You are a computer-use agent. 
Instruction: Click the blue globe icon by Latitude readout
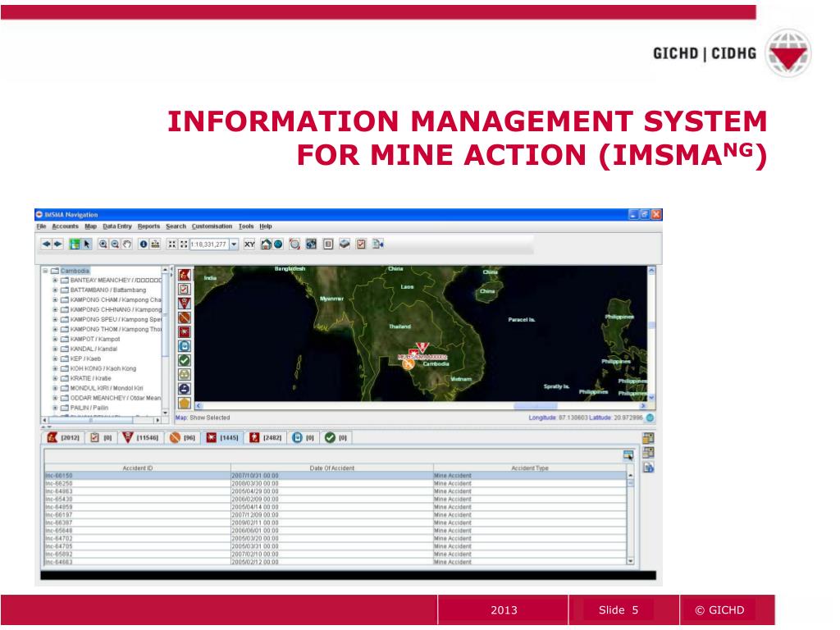[x=650, y=418]
